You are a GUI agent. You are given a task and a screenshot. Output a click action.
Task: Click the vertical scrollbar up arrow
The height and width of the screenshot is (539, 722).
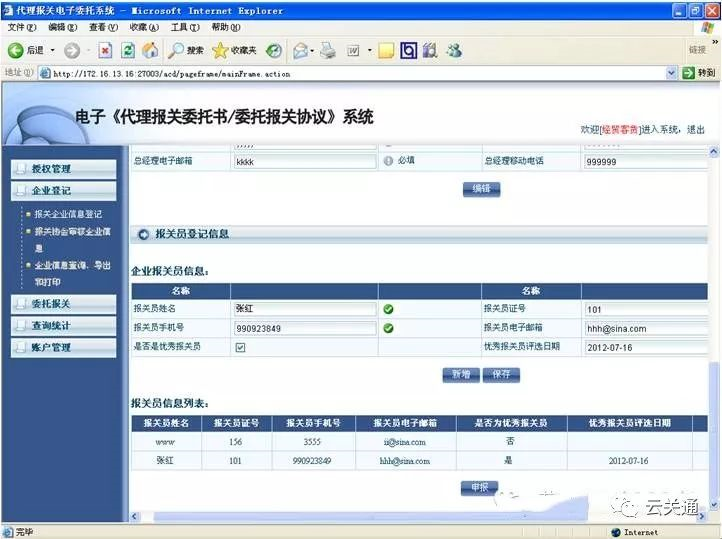pyautogui.click(x=714, y=151)
